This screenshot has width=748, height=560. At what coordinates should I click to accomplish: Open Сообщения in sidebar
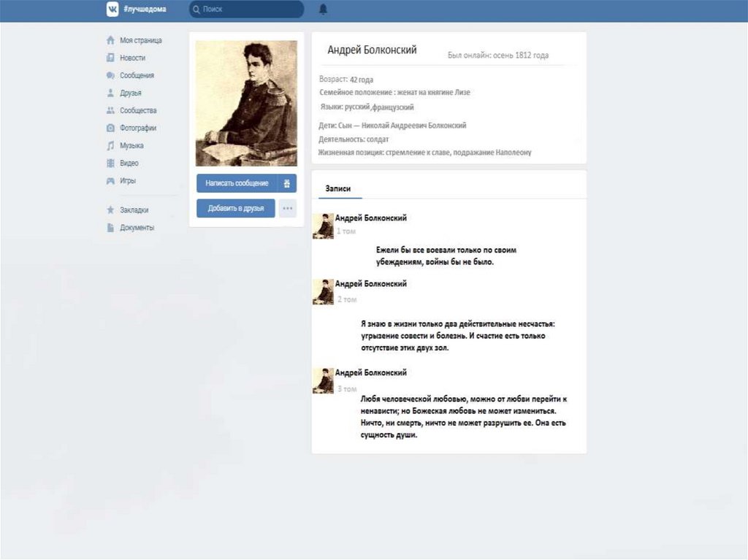pyautogui.click(x=137, y=75)
